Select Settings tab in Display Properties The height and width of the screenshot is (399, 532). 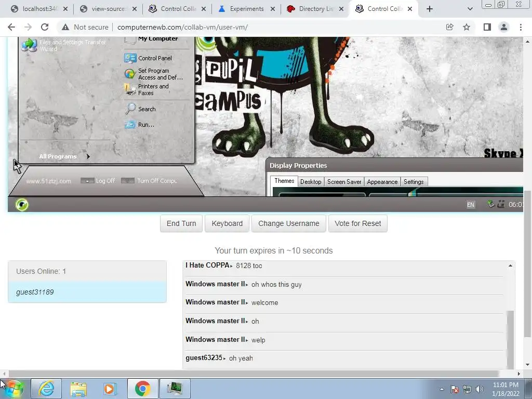tap(414, 182)
